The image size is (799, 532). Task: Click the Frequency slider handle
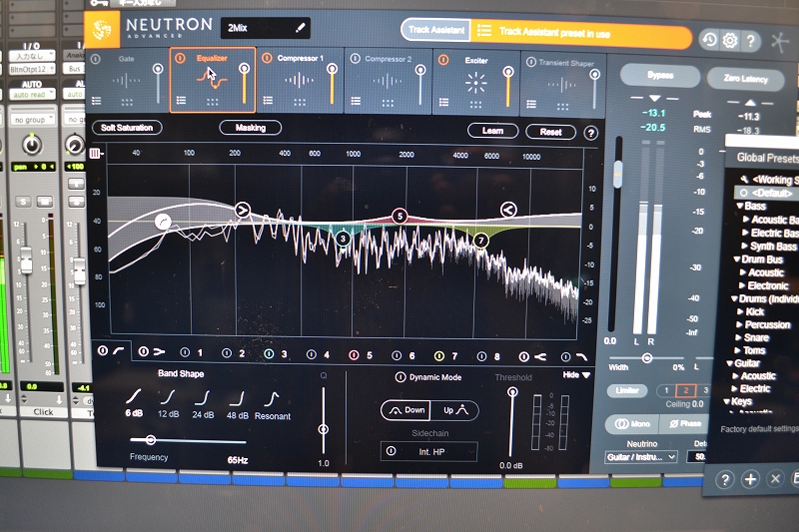151,439
